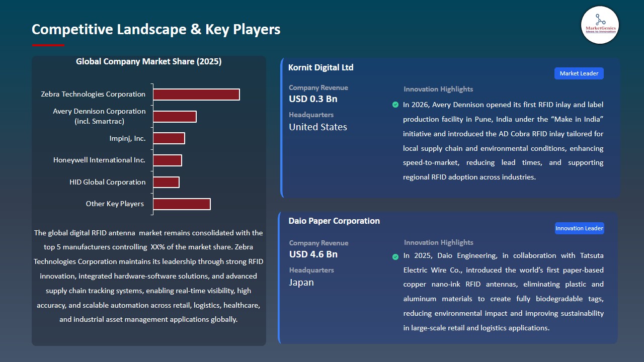
Task: Click the Avery Dennison Corporation (incl. Smartrac) label
Action: 99,116
